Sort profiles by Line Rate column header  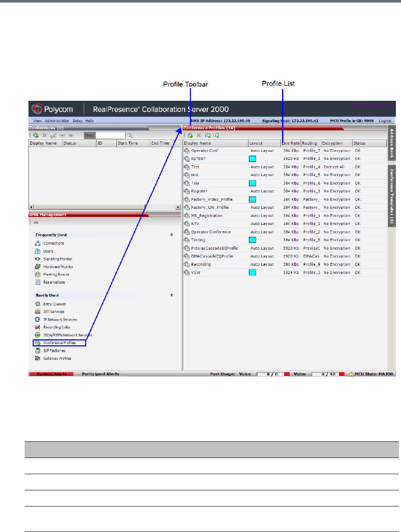(291, 143)
